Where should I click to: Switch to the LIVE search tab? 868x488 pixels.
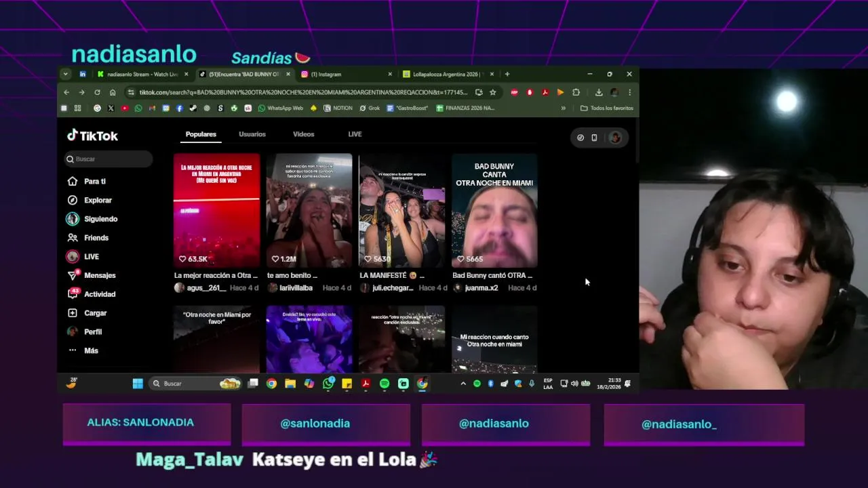pyautogui.click(x=355, y=134)
